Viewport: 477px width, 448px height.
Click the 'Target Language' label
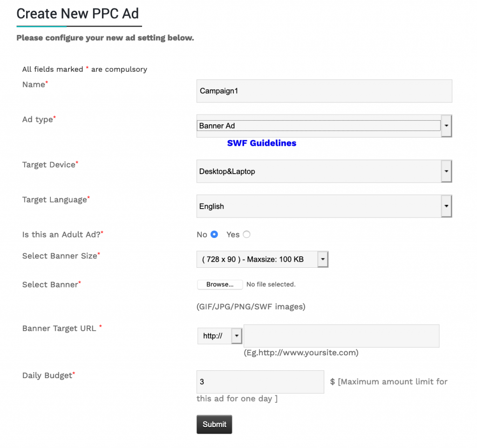coord(56,199)
